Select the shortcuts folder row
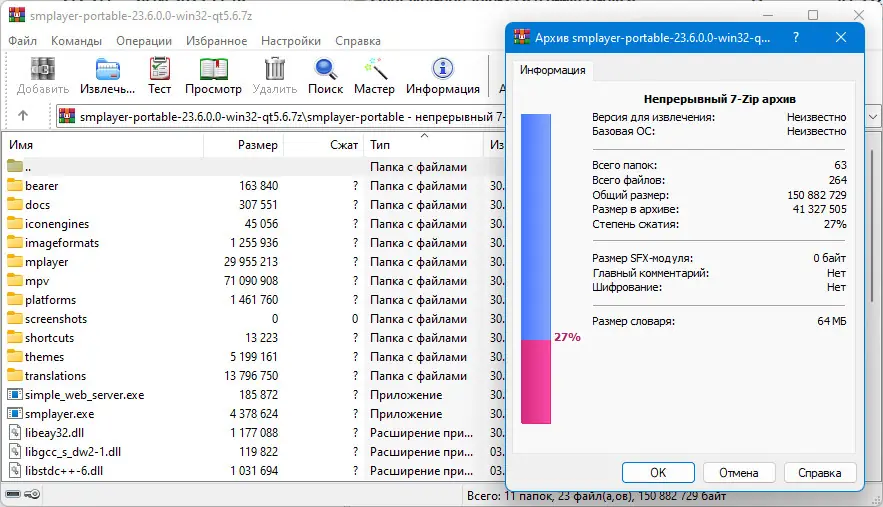Screen dimensions: 883x507 click(253, 337)
